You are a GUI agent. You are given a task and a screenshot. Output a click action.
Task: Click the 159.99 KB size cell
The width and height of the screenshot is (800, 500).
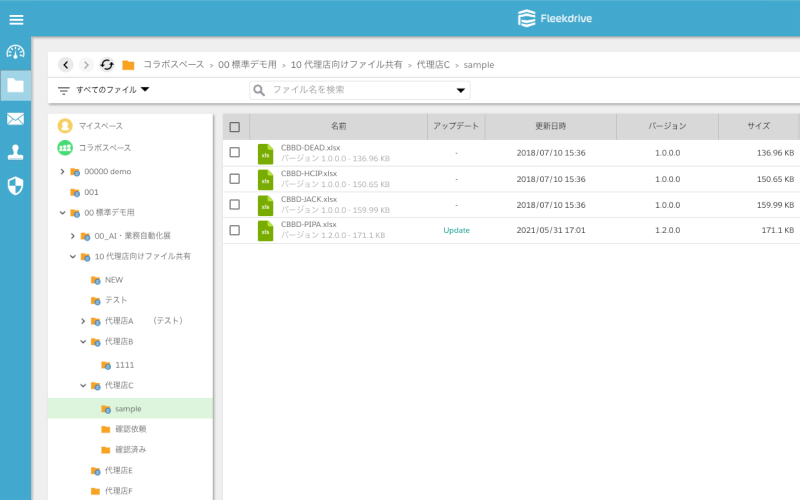coord(775,205)
